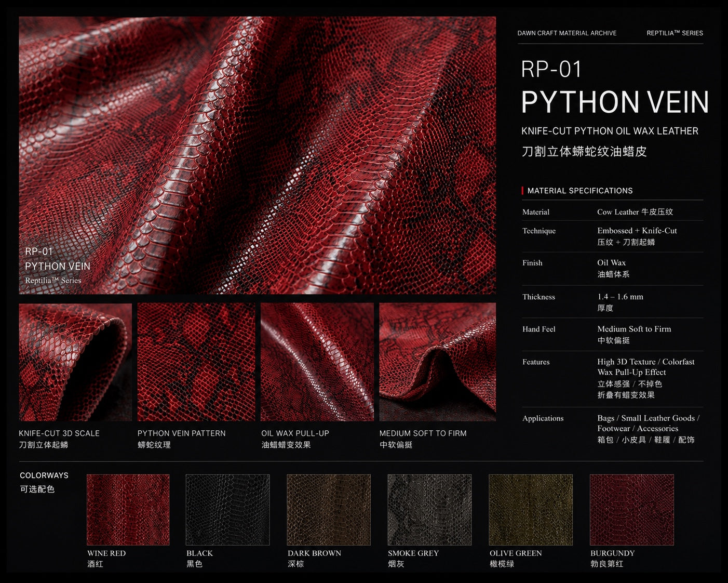Click the 'Oil Wax' finish value
This screenshot has height=583, width=728.
pos(611,263)
